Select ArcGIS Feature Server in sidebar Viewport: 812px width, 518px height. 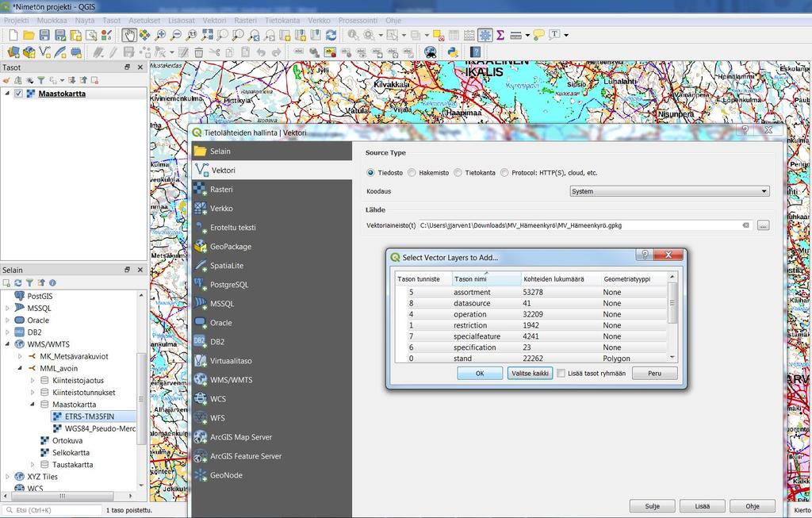pyautogui.click(x=272, y=456)
